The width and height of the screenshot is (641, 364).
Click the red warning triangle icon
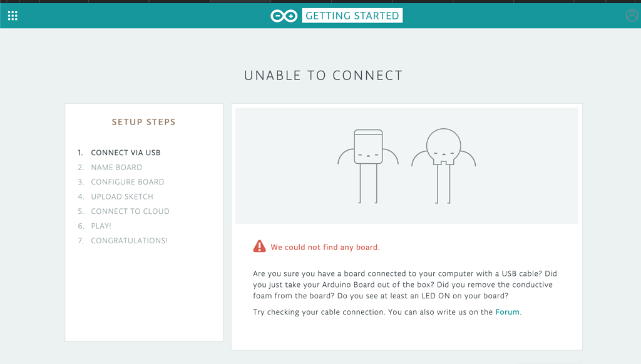tap(259, 247)
